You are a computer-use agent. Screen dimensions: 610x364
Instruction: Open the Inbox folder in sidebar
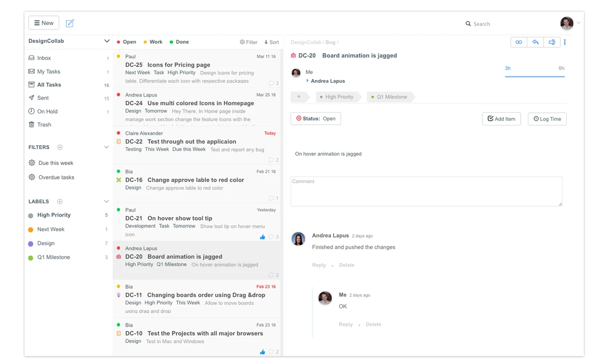(44, 58)
